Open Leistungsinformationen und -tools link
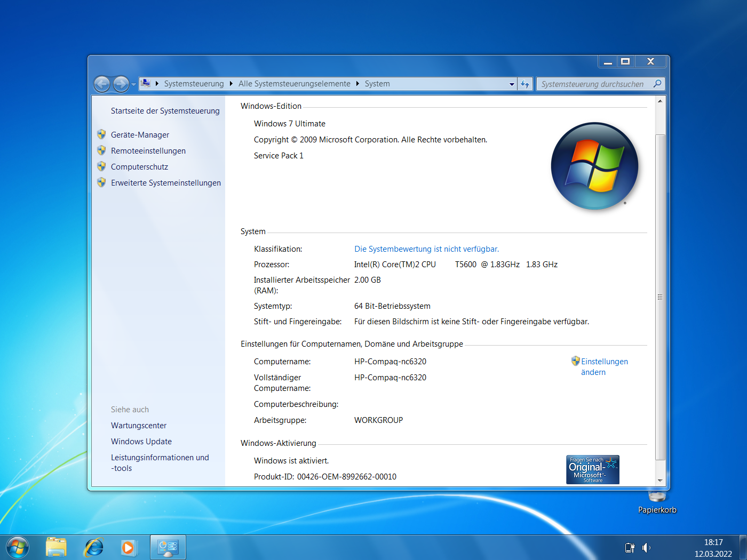The width and height of the screenshot is (747, 560). [160, 463]
